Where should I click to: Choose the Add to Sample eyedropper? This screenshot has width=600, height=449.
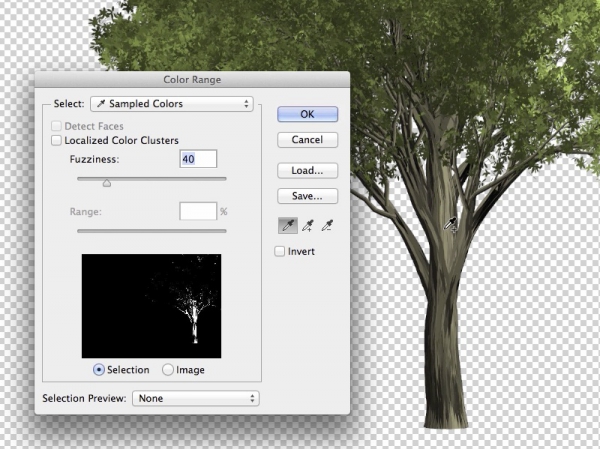tap(307, 226)
